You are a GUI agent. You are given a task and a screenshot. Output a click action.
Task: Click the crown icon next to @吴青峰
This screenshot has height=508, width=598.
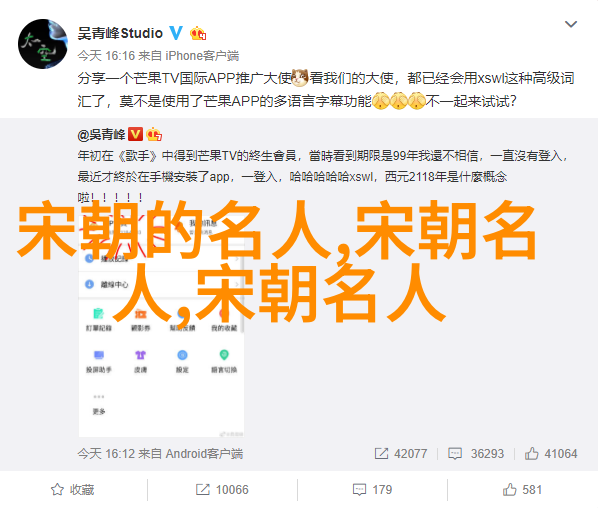pos(154,134)
